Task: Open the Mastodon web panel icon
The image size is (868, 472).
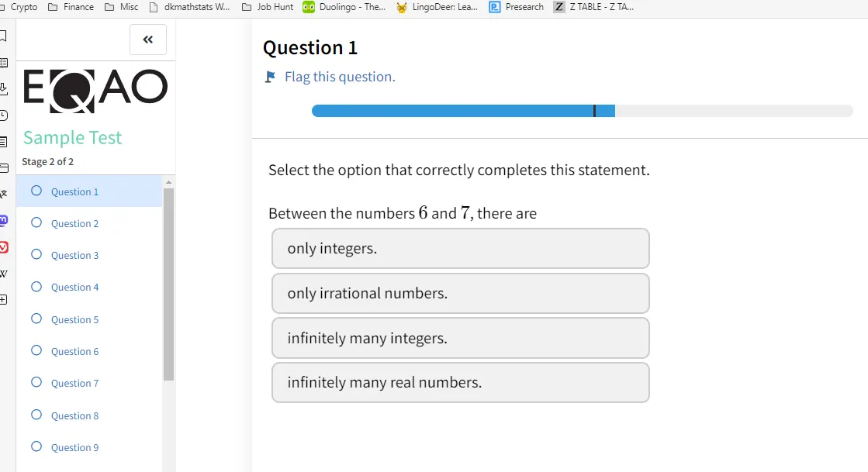Action: (x=3, y=220)
